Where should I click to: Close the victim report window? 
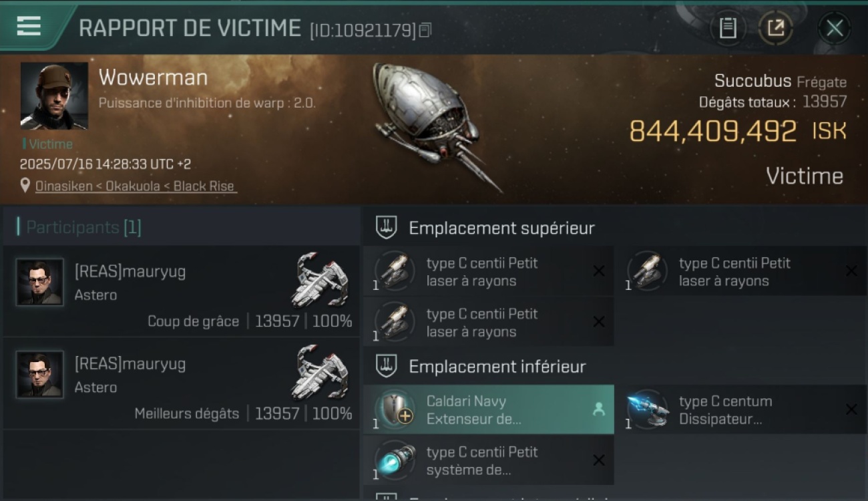pyautogui.click(x=835, y=28)
